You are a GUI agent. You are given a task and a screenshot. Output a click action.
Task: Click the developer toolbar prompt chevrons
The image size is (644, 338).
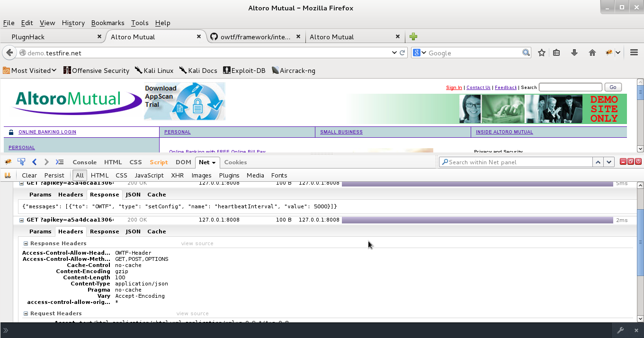point(6,330)
